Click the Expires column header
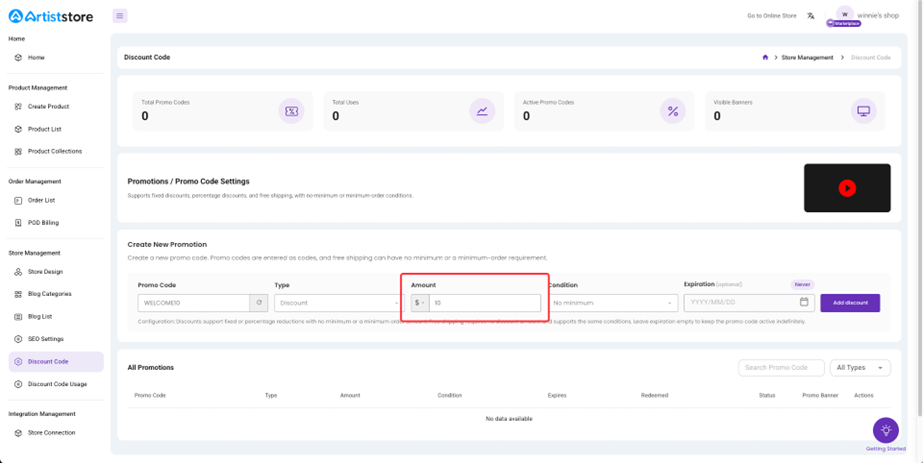Viewport: 923px width, 463px height. [557, 395]
